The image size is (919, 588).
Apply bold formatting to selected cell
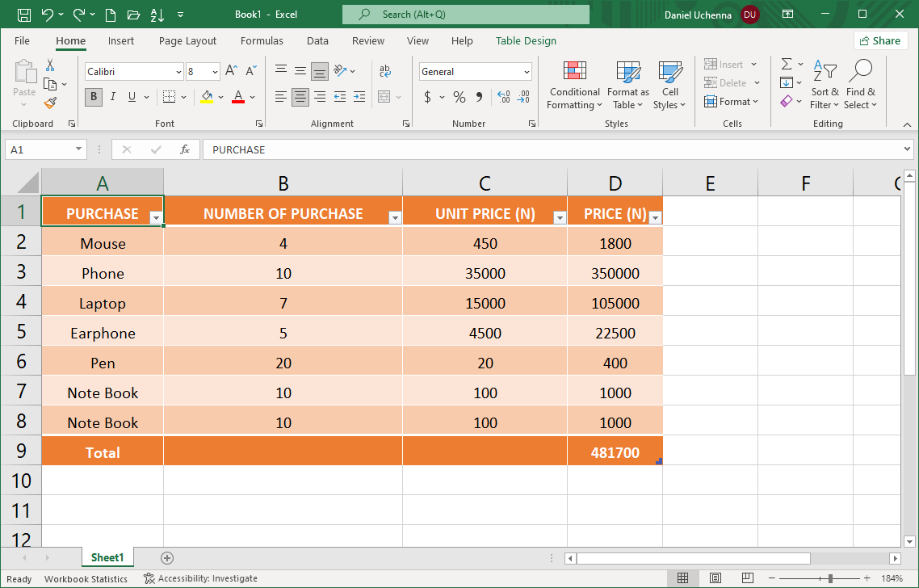pos(93,97)
